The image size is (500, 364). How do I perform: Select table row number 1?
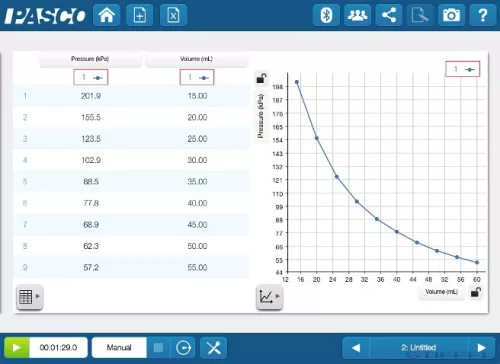pyautogui.click(x=25, y=96)
